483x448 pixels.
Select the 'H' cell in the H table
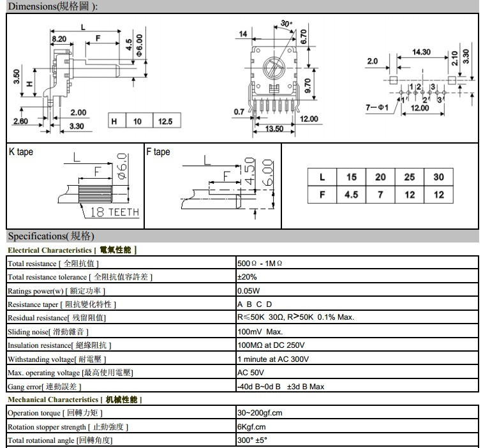pos(117,121)
